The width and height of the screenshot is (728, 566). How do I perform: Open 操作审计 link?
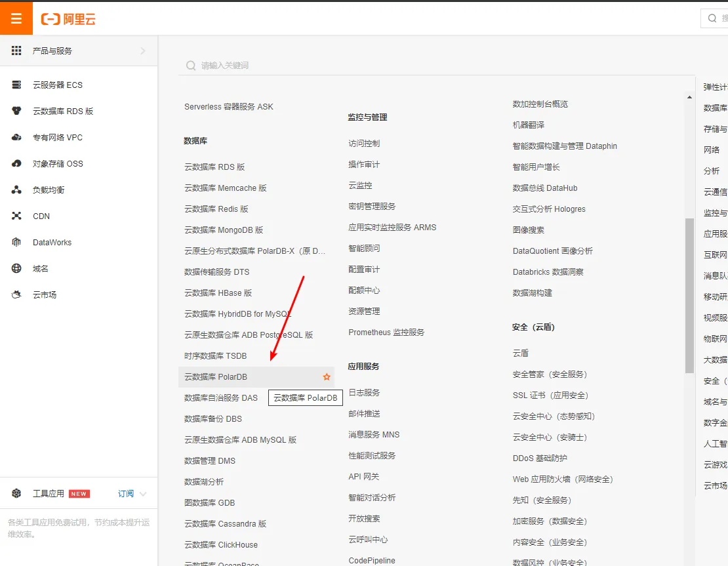(365, 165)
